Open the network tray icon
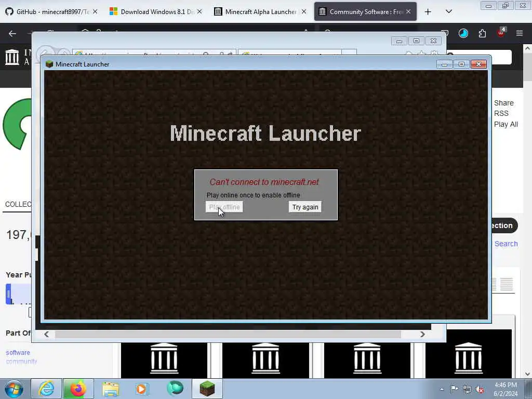This screenshot has width=532, height=399. pos(467,390)
